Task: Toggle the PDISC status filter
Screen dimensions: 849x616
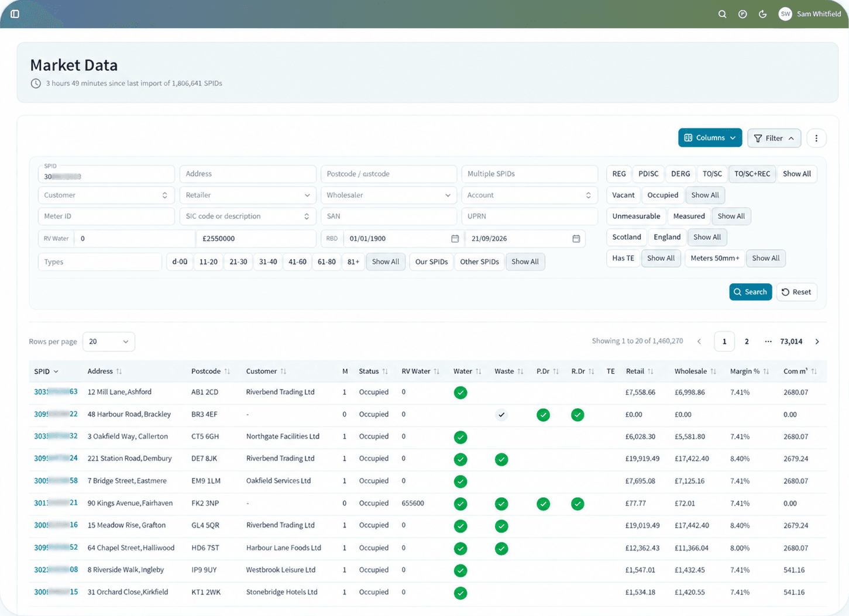Action: 648,174
